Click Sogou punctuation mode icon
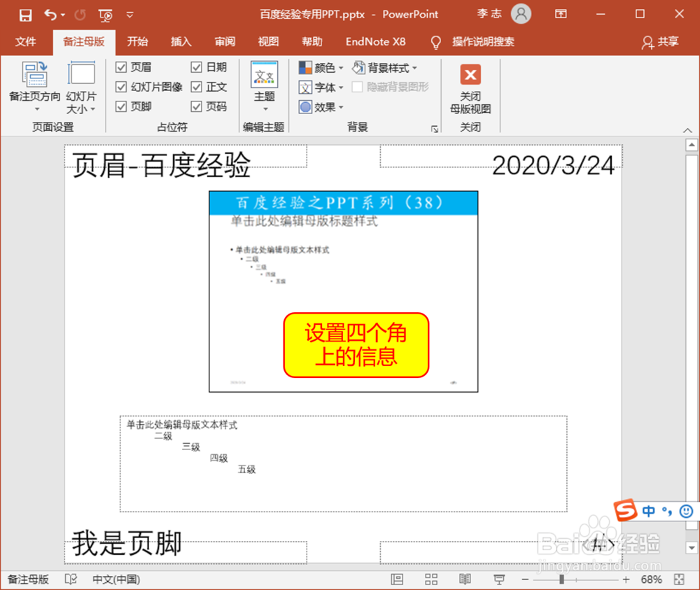This screenshot has width=700, height=590. click(x=667, y=510)
